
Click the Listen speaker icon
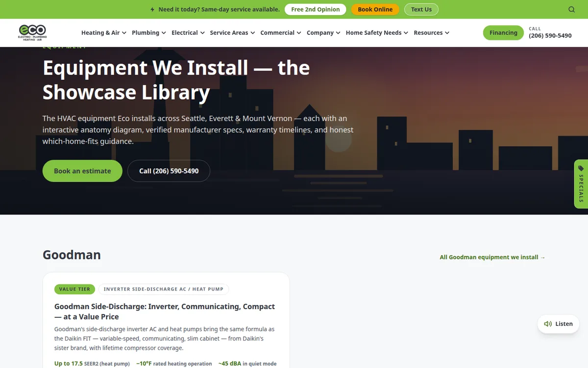coord(548,324)
